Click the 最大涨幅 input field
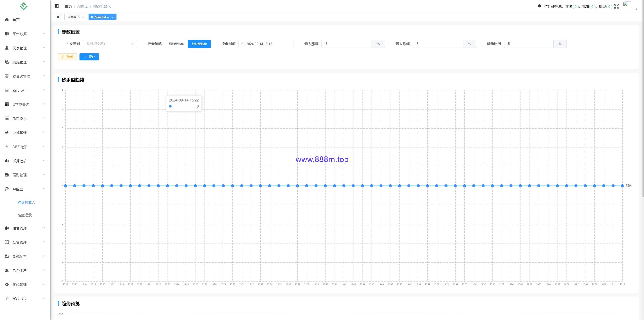Viewport: 644px width, 320px height. (346, 44)
